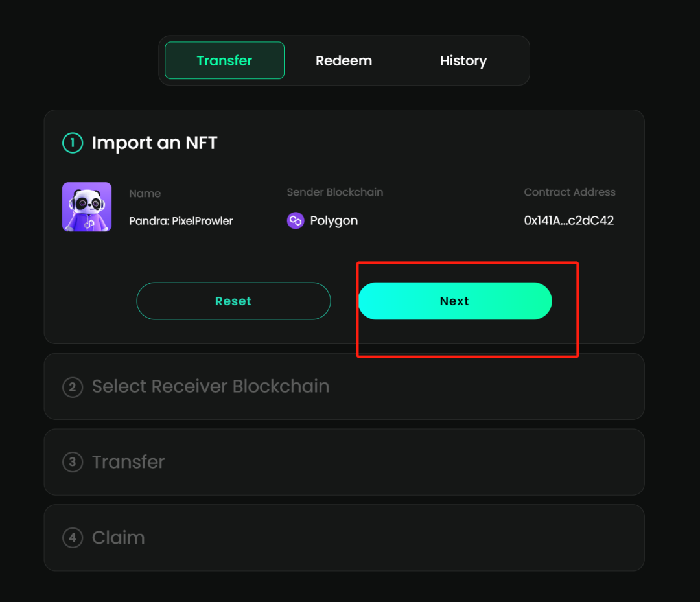Click the Contract Address column label

pos(569,192)
